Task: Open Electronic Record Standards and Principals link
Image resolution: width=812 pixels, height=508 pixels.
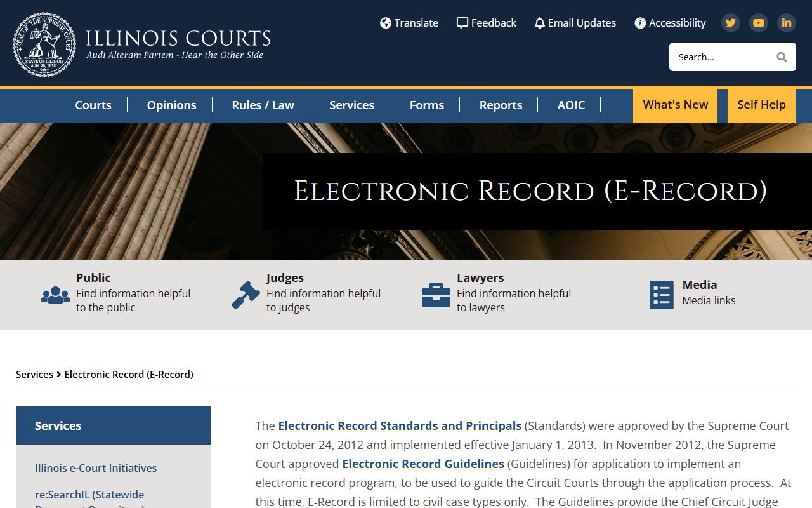Action: 400,425
